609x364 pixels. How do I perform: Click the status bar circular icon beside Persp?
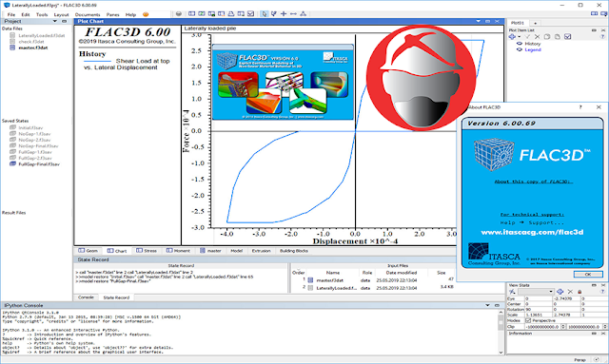point(597,360)
